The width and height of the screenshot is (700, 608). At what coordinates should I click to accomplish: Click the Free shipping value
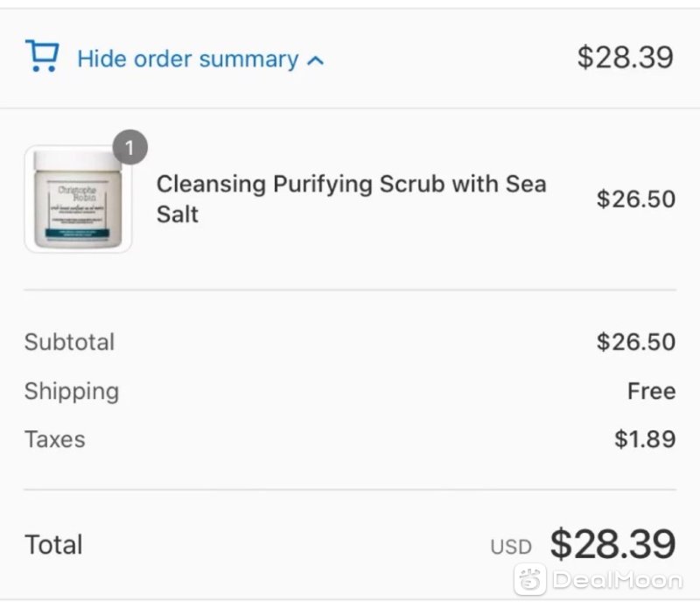(651, 391)
